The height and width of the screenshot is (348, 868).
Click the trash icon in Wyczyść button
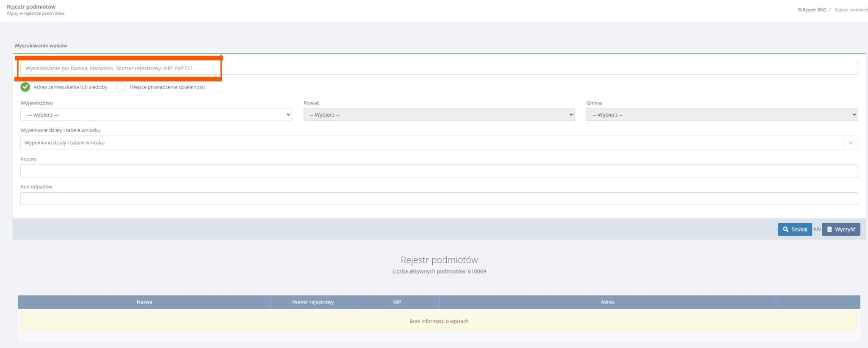click(829, 229)
